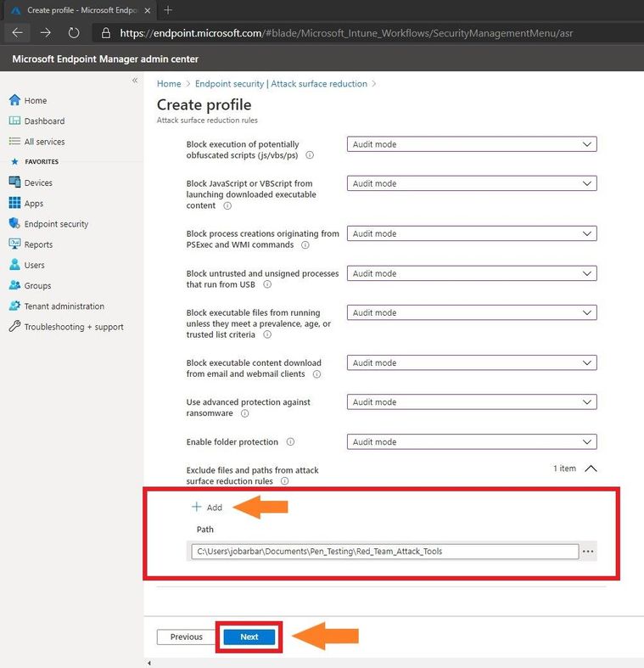The height and width of the screenshot is (668, 644).
Task: Open the ellipsis menu for the exclusion path
Action: pyautogui.click(x=588, y=551)
